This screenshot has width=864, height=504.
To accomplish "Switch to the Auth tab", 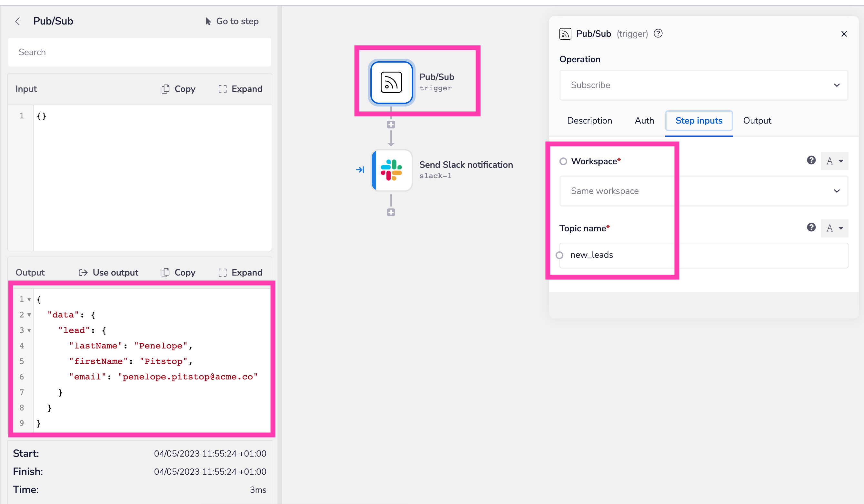I will [x=644, y=120].
